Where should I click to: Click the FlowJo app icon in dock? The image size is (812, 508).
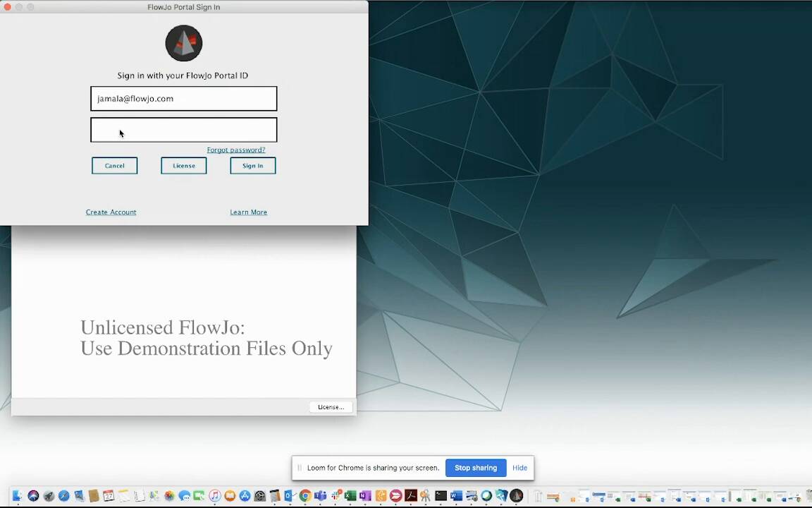516,495
